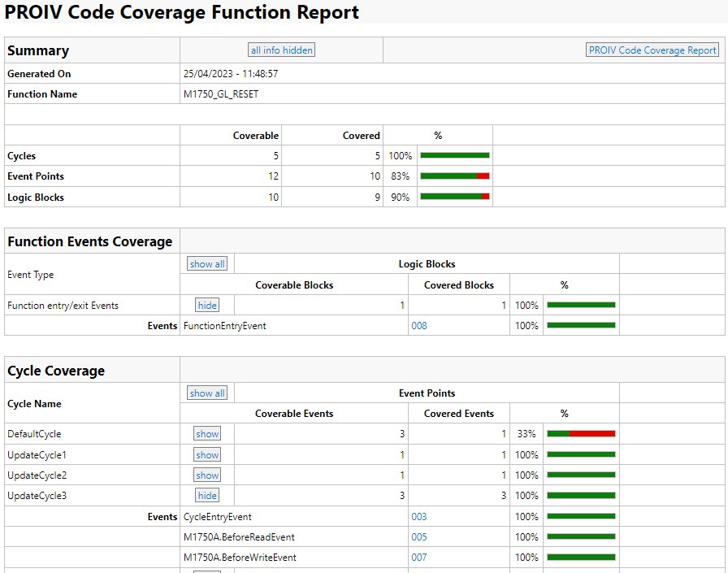Click the FunctionEntryEvent 100% coverage bar
This screenshot has height=573, width=728.
581,325
